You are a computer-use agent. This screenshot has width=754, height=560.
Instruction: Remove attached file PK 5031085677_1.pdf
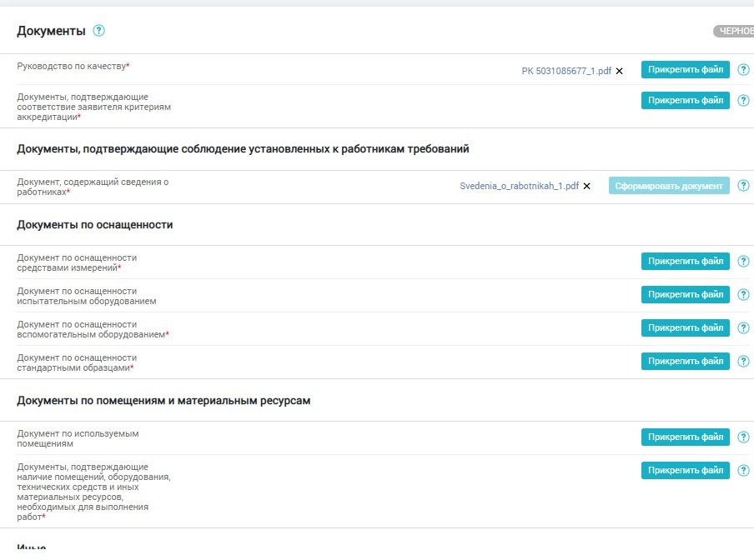(x=620, y=71)
